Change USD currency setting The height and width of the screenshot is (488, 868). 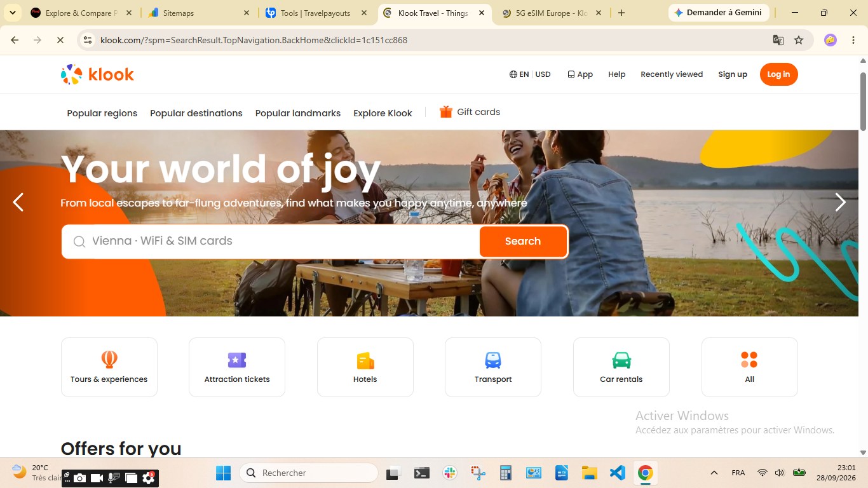point(543,74)
